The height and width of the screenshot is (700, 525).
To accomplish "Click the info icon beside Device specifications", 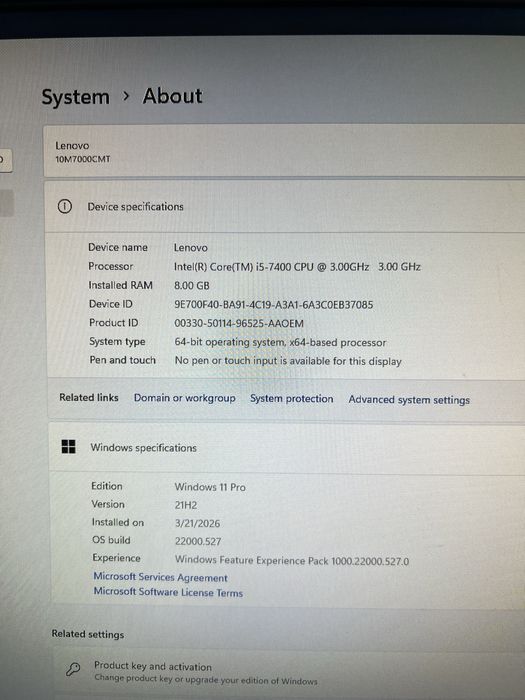I will click(64, 207).
